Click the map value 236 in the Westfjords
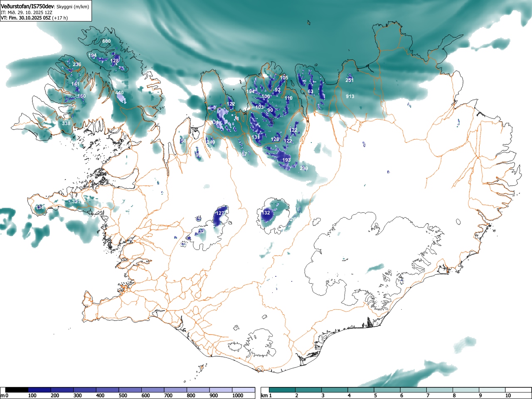The image size is (532, 399). [77, 64]
